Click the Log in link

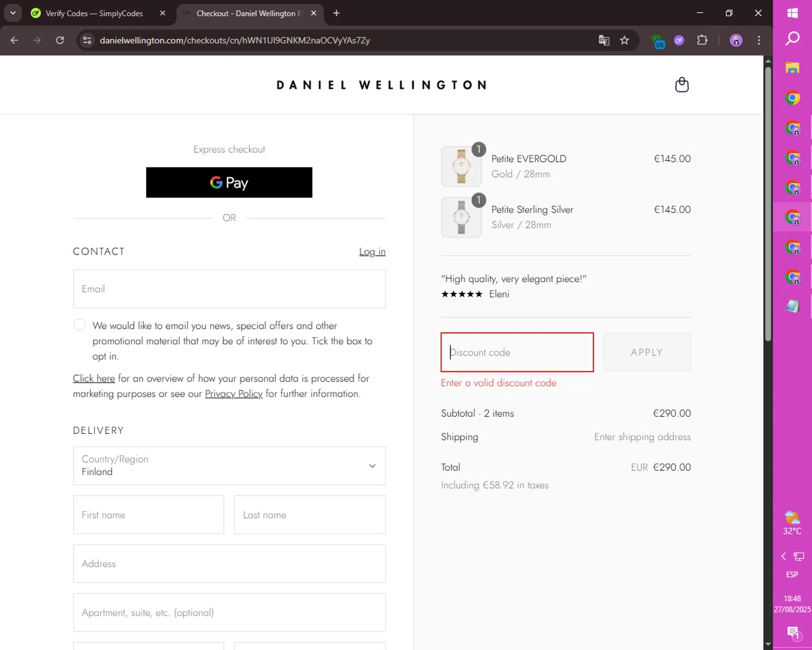click(372, 252)
